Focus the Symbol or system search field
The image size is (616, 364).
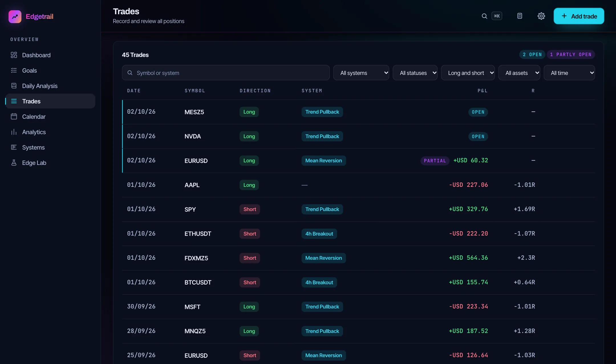pyautogui.click(x=226, y=73)
